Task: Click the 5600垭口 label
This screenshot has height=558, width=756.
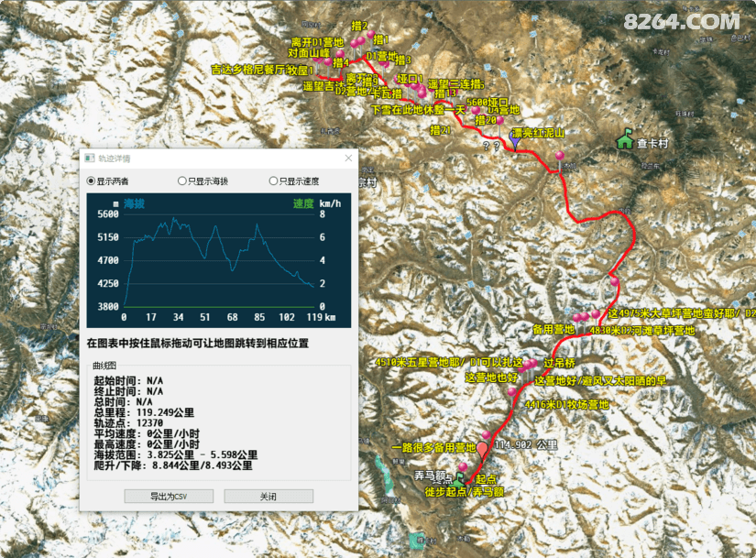Action: 488,103
